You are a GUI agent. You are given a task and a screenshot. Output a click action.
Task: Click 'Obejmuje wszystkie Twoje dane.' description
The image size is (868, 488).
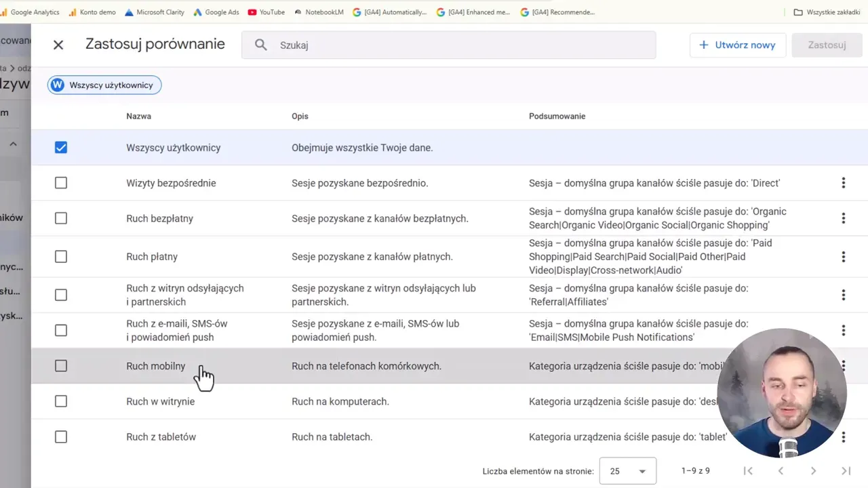click(362, 148)
